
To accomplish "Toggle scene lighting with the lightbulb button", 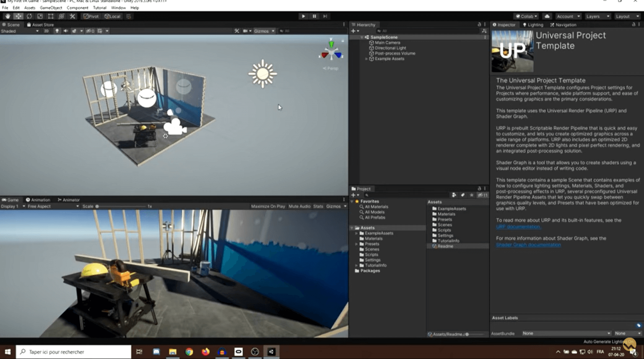I will tap(57, 31).
